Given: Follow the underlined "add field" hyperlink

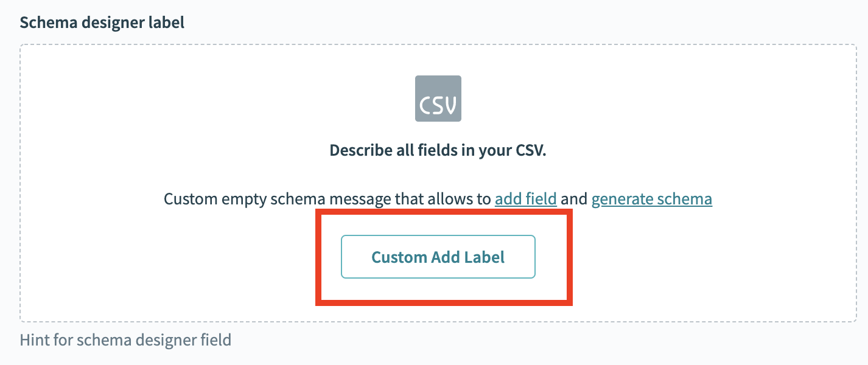Looking at the screenshot, I should 525,199.
